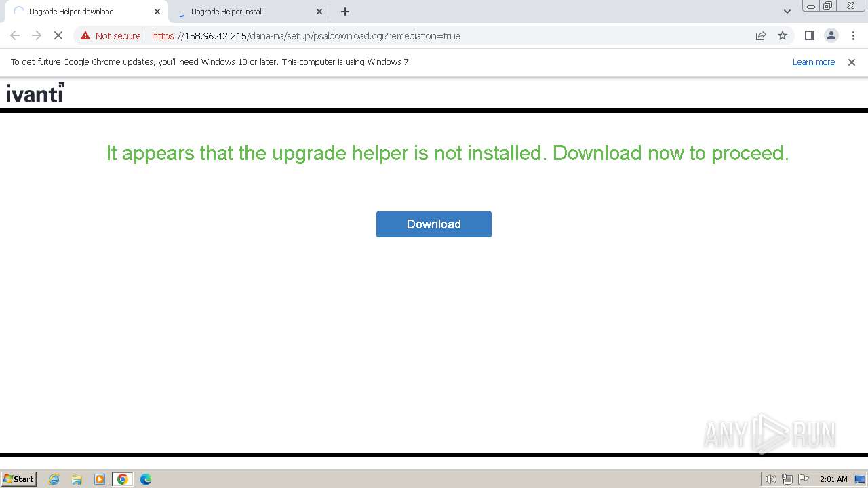This screenshot has width=868, height=488.
Task: Click the upgrade helper not installed message
Action: click(x=448, y=153)
